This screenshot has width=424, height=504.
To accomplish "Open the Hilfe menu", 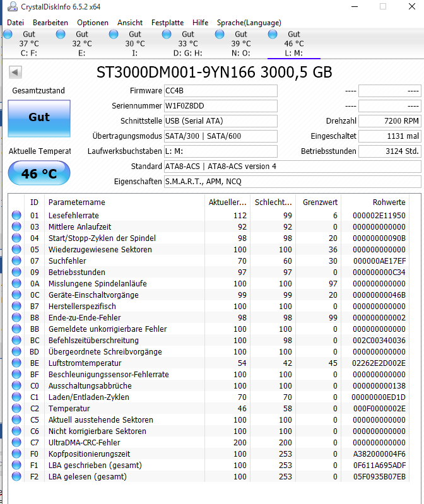I will (200, 23).
